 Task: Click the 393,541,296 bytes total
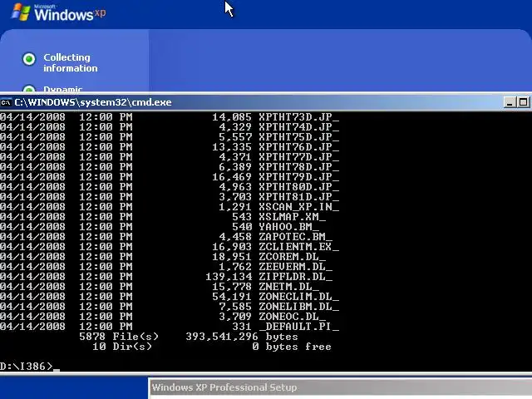(x=242, y=337)
